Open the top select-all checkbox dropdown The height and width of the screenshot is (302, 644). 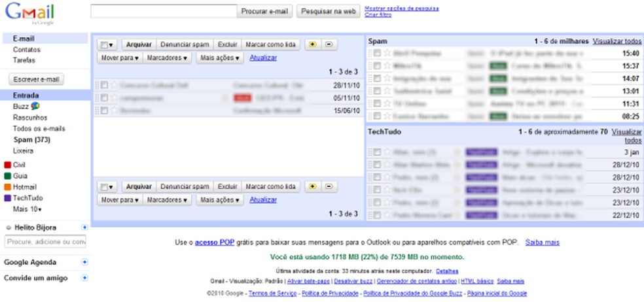[x=107, y=44]
